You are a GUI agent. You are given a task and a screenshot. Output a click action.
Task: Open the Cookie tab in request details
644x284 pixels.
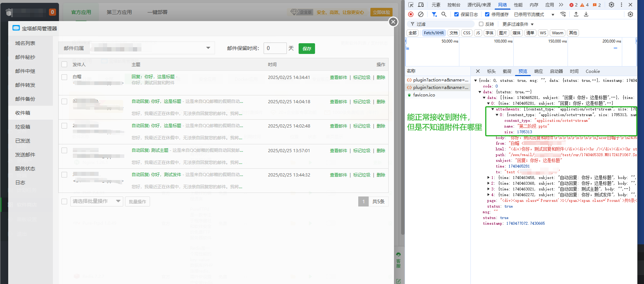click(x=593, y=71)
